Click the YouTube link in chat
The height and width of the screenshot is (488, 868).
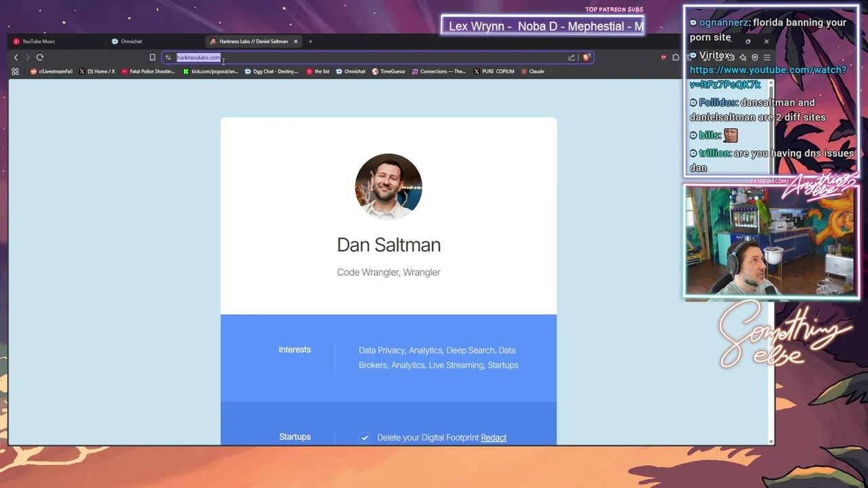click(768, 77)
